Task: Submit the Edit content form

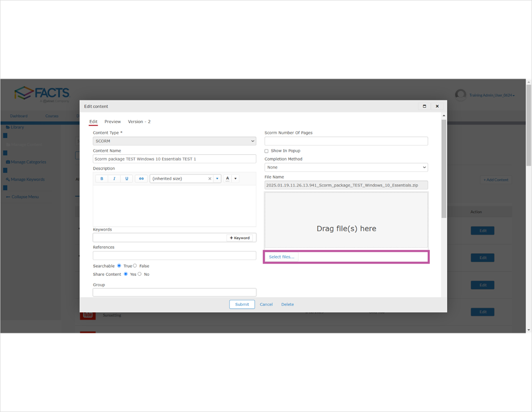Action: pyautogui.click(x=242, y=304)
